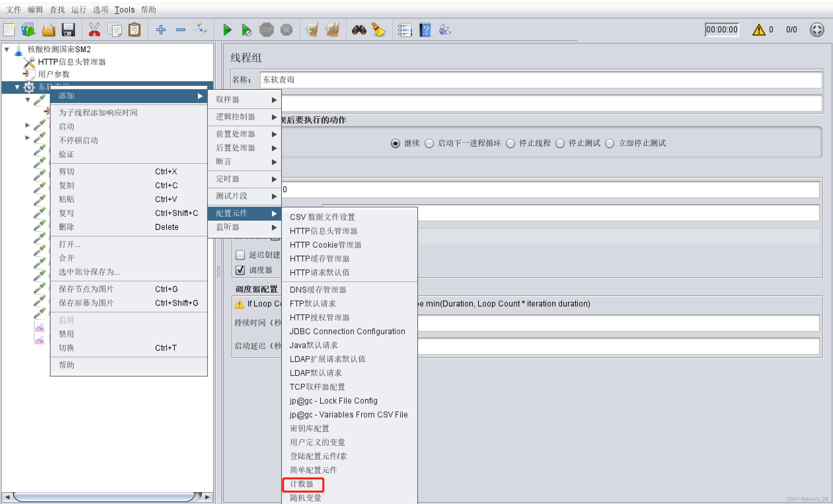Expand 定时器 submenu

coord(245,179)
